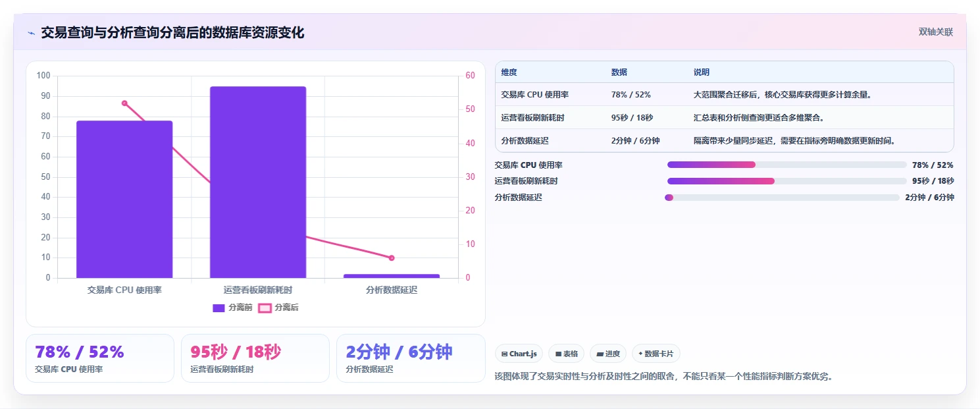Select the Chart.js chip

(x=519, y=354)
